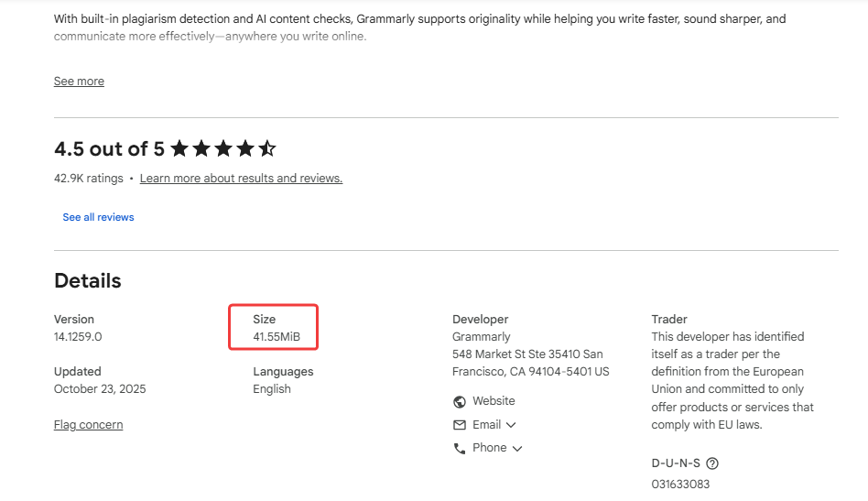868x501 pixels.
Task: Open the developer Website link
Action: 494,401
